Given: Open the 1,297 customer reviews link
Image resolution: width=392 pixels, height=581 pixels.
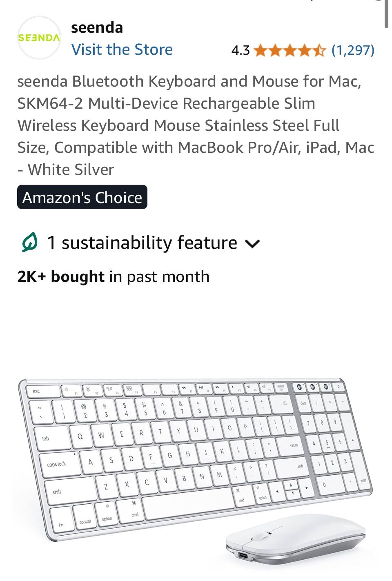Looking at the screenshot, I should coord(353,50).
